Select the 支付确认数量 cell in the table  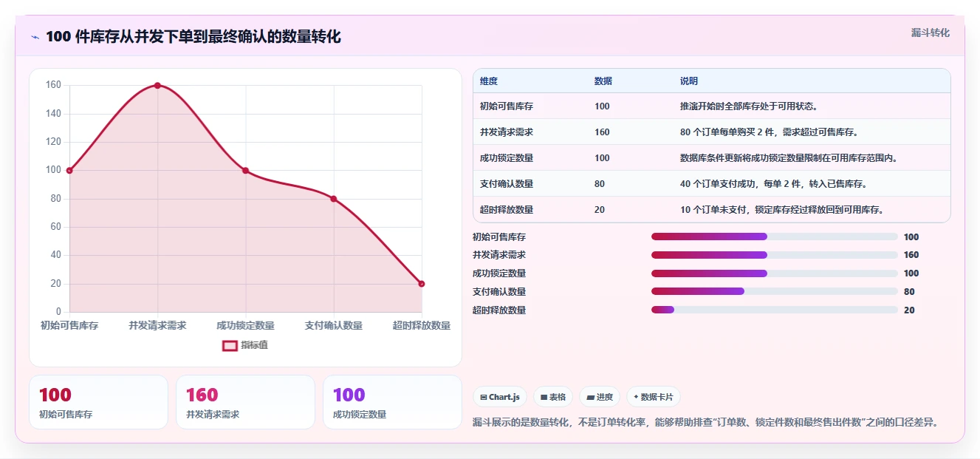(x=507, y=184)
